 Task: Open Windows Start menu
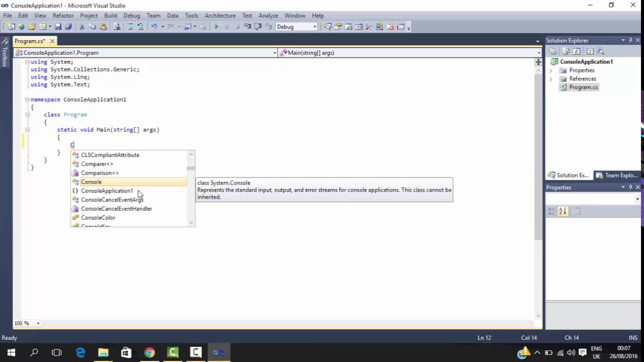11,352
